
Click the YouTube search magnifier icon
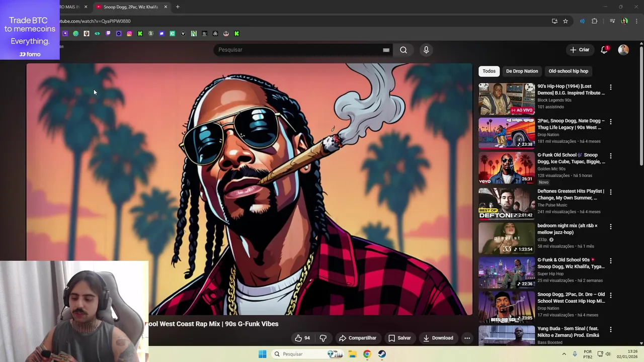coord(404,50)
